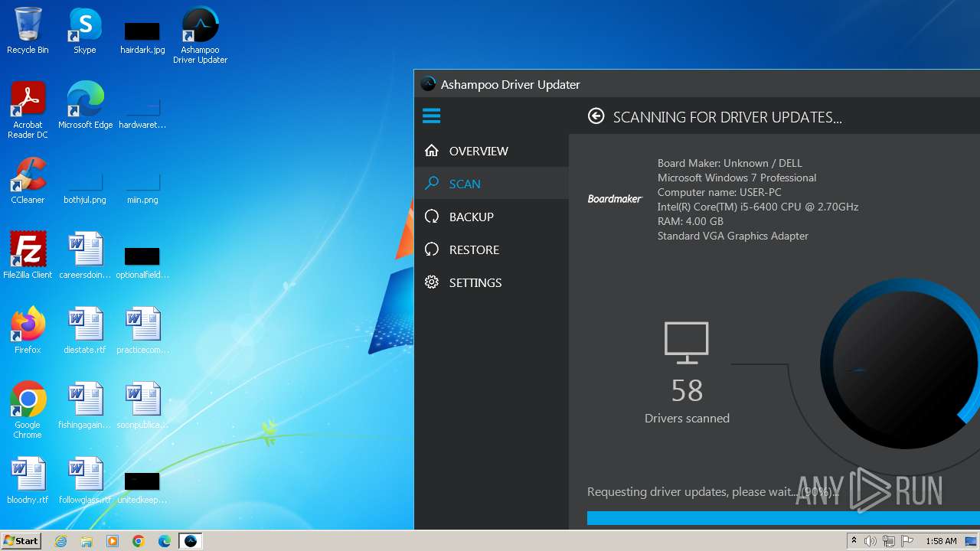This screenshot has width=980, height=551.
Task: Select the practicecom document on the desktop
Action: click(142, 331)
